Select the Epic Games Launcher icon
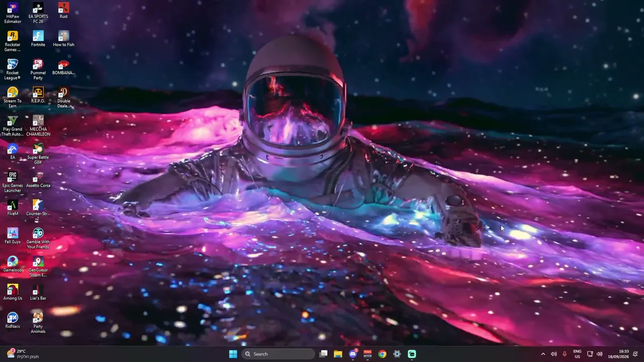 click(13, 182)
